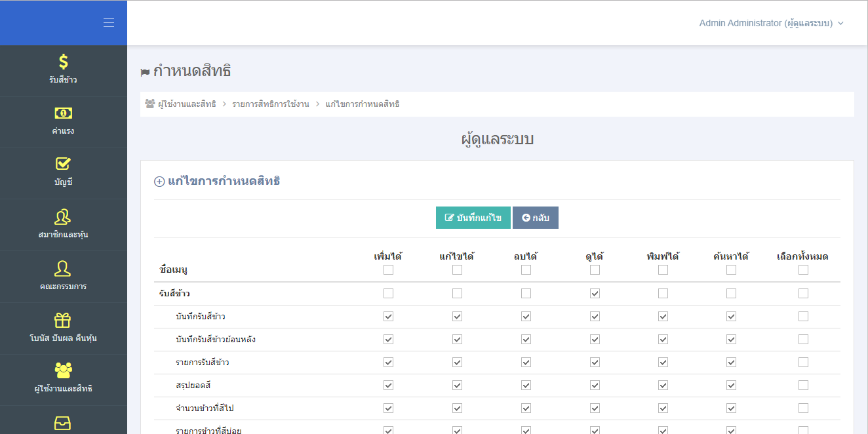Toggle header แก้ไขได้ column checkbox
This screenshot has height=434, width=868.
tap(457, 270)
